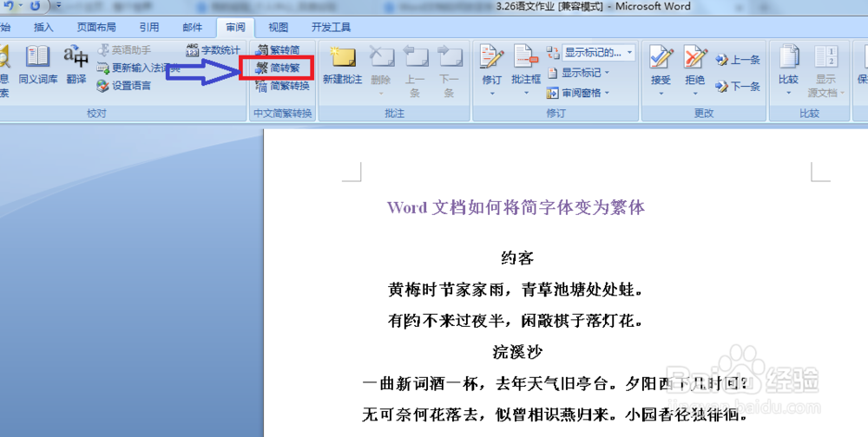868x437 pixels.
Task: Expand the 拒绝 dropdown arrow
Action: (694, 94)
